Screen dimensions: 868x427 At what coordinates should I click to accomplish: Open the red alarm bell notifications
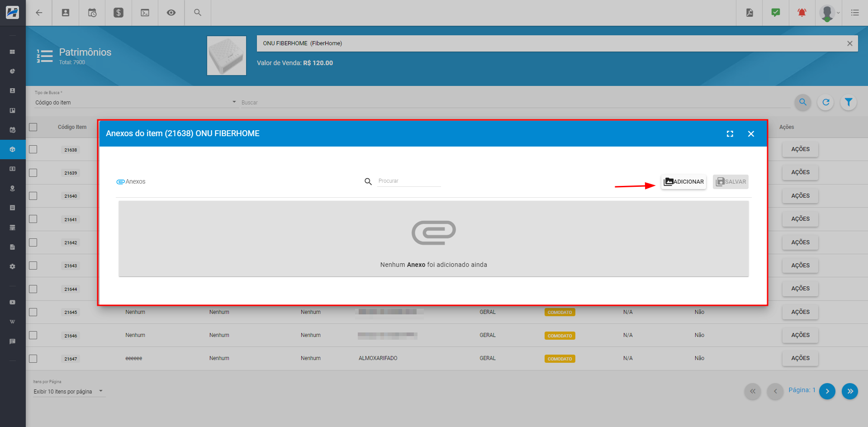[802, 13]
